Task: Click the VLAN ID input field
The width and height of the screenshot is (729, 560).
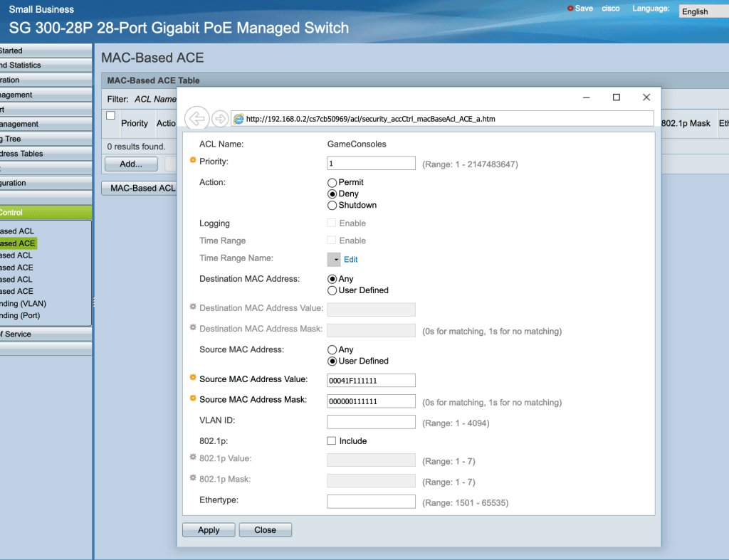Action: pos(371,423)
